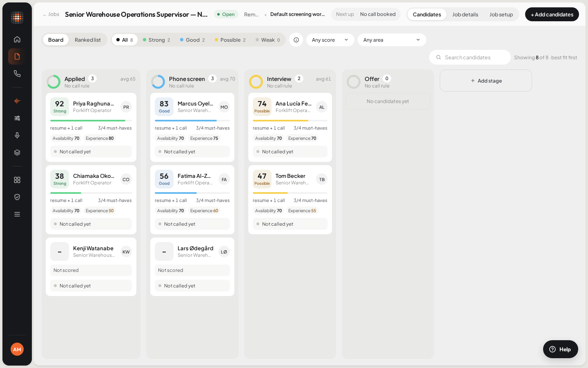The width and height of the screenshot is (588, 368).
Task: Open the Jobs document icon in sidebar
Action: click(17, 56)
